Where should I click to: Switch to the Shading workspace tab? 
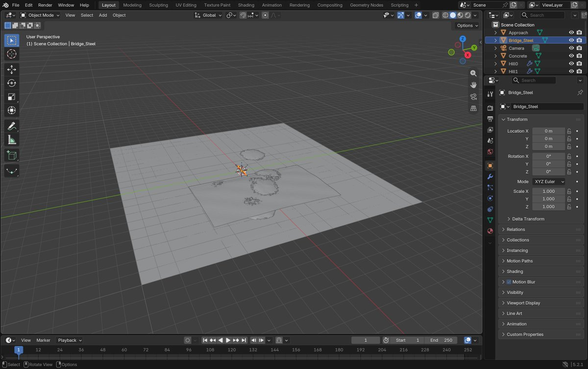coord(246,5)
